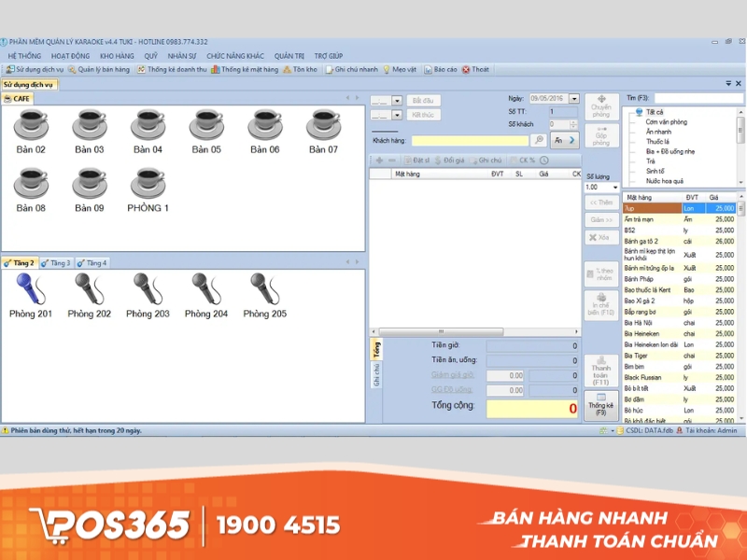Open the Ngày date dropdown
Image resolution: width=747 pixels, height=560 pixels.
click(574, 98)
